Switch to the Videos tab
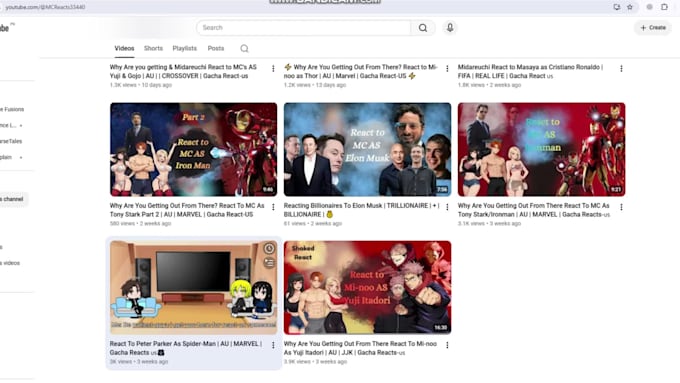The height and width of the screenshot is (383, 680). (x=124, y=49)
